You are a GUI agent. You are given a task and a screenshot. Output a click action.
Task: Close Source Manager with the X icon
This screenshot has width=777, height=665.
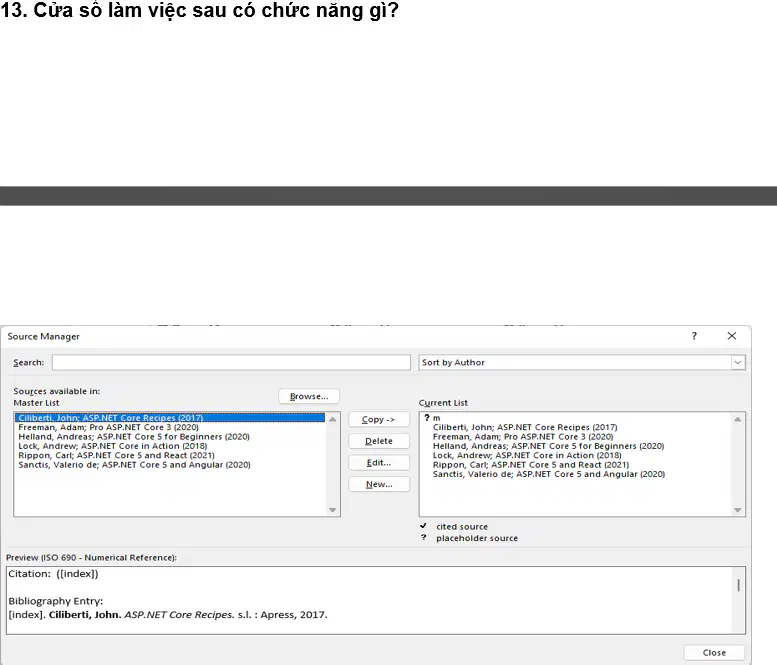(x=731, y=336)
